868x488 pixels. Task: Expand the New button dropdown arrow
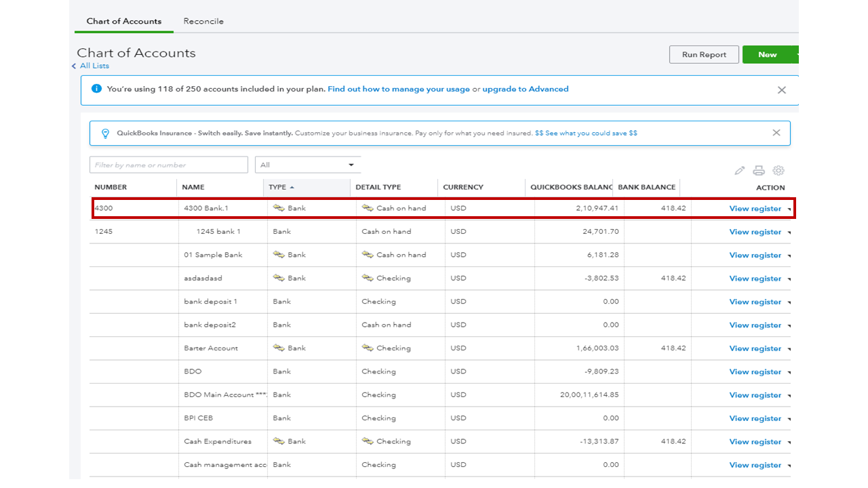click(797, 55)
